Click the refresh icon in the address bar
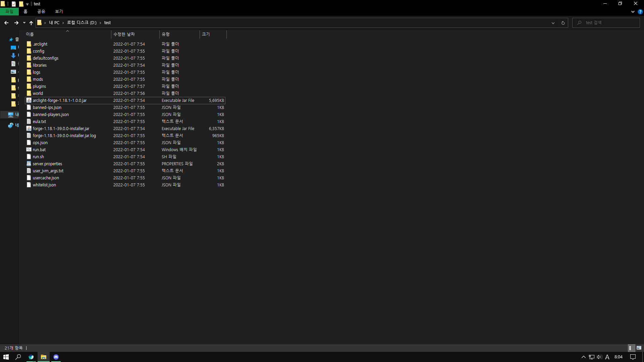This screenshot has height=362, width=644. pyautogui.click(x=563, y=22)
